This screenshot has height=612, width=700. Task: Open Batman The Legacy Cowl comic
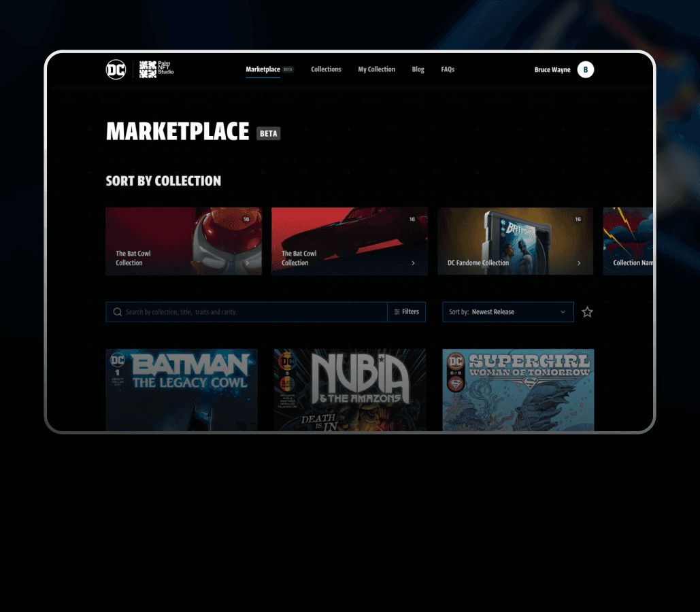(x=182, y=390)
